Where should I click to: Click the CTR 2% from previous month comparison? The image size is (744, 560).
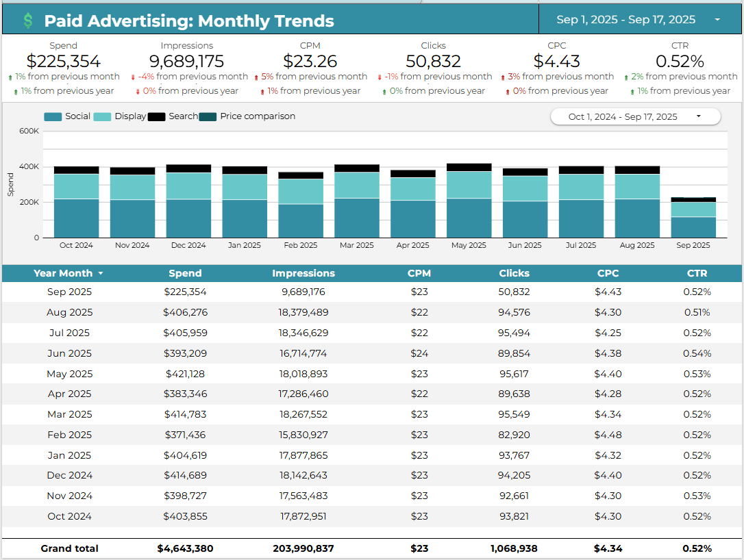tap(680, 77)
